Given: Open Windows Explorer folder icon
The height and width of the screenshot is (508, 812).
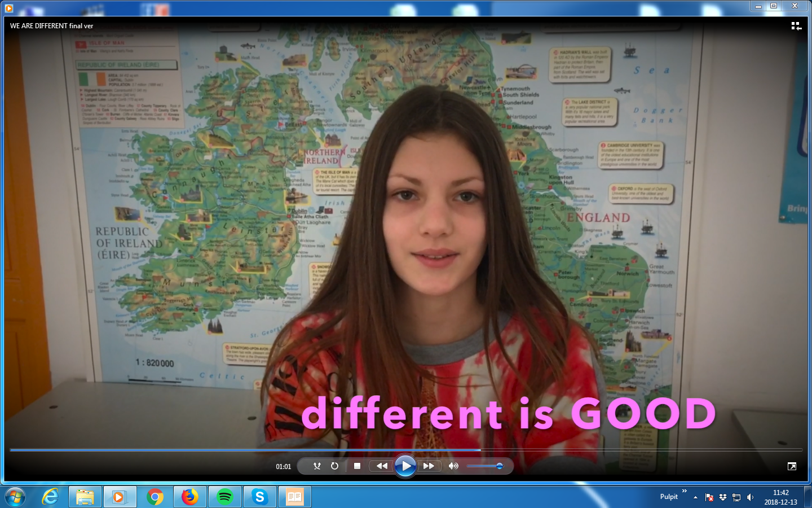Looking at the screenshot, I should [x=85, y=497].
